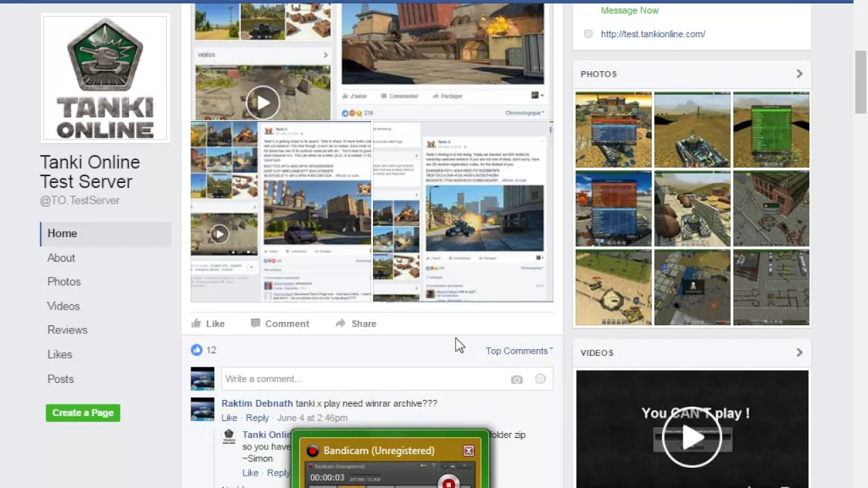Open the test.tankionline.com website link
The height and width of the screenshot is (488, 868).
[x=653, y=34]
